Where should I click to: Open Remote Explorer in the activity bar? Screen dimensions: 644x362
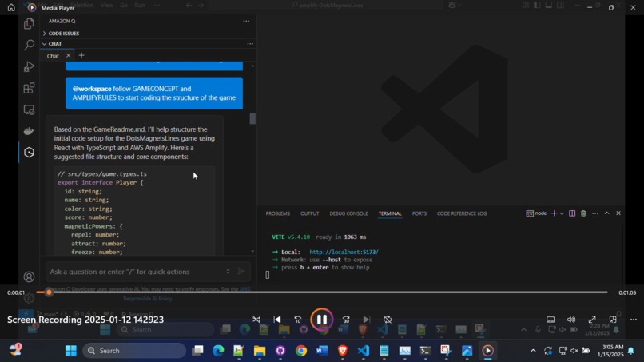pyautogui.click(x=29, y=109)
